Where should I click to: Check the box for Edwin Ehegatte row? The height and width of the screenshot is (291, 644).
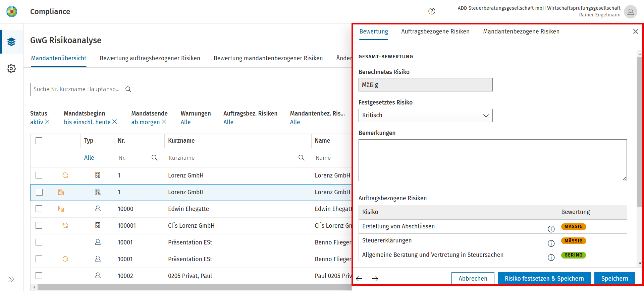(x=39, y=209)
